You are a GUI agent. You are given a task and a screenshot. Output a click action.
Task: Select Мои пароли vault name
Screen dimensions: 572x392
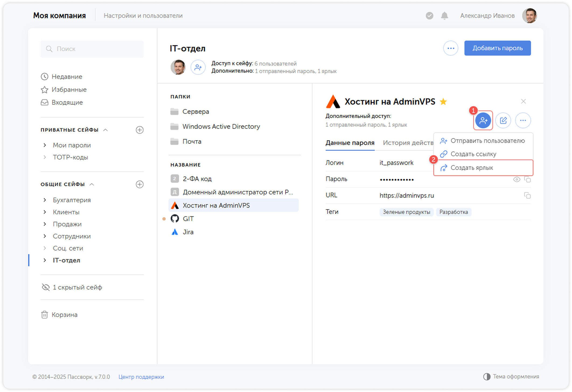(x=72, y=145)
